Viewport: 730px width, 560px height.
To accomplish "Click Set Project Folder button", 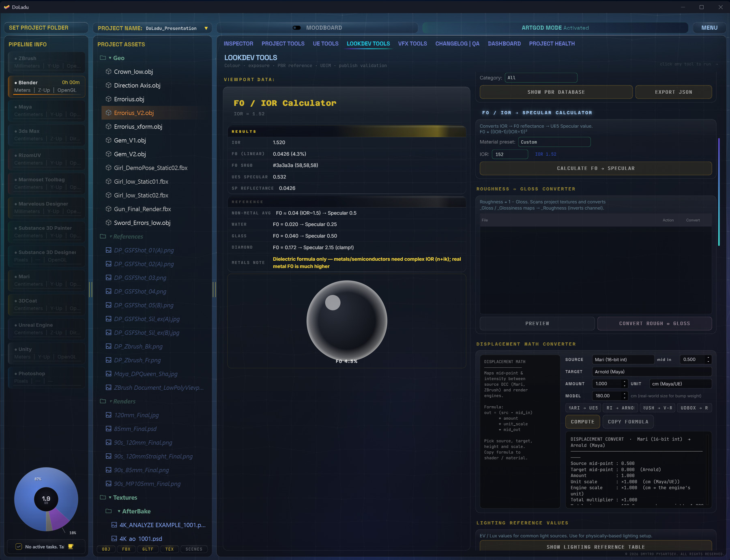I will point(46,28).
